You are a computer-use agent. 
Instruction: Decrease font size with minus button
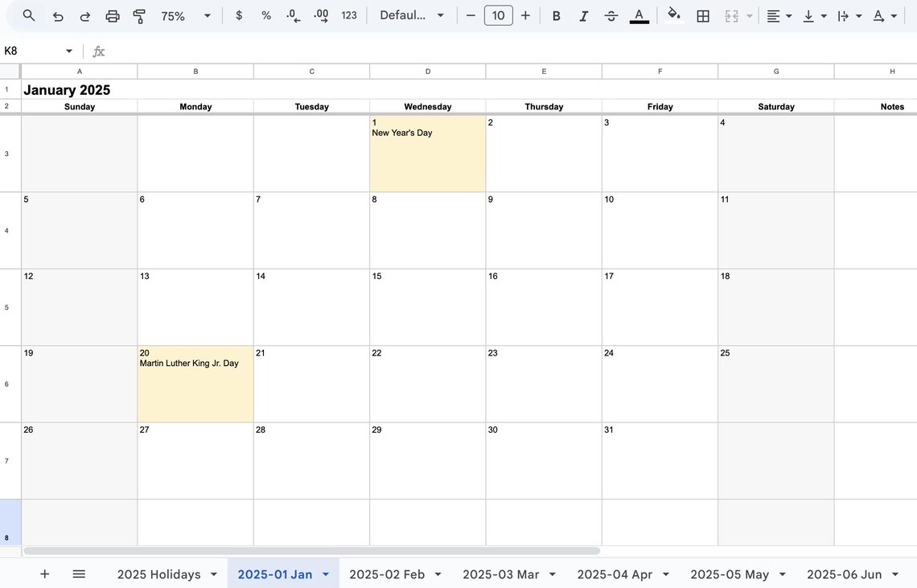(471, 16)
